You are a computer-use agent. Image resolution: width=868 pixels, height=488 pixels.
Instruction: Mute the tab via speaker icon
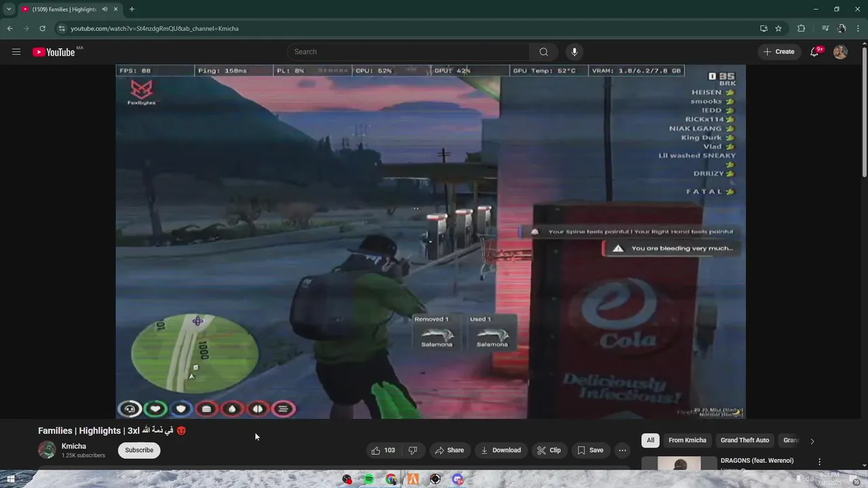click(104, 9)
